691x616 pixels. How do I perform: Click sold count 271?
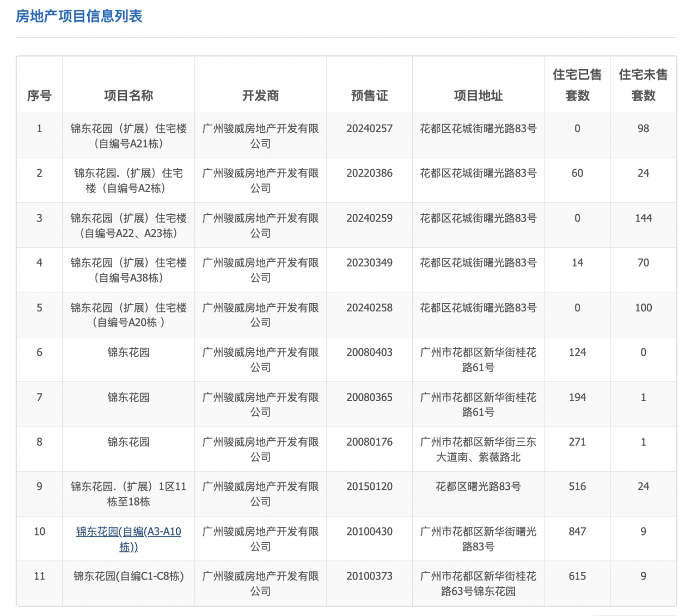(577, 442)
